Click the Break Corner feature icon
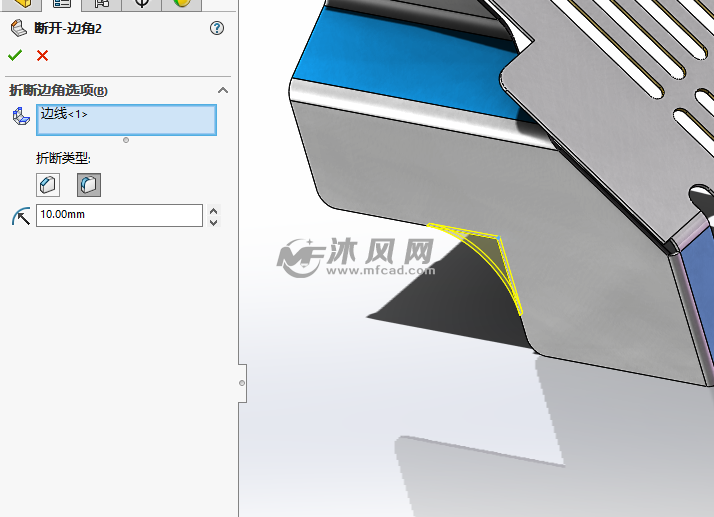The image size is (714, 517). click(19, 28)
